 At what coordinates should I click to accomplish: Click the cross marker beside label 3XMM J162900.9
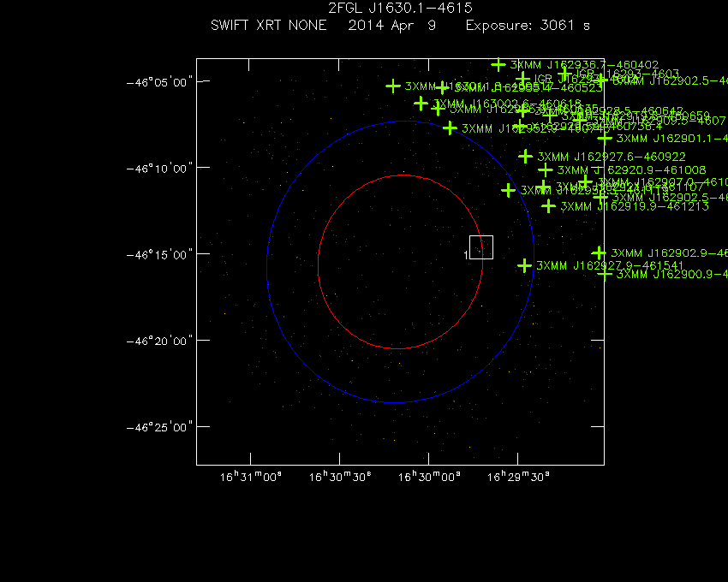pyautogui.click(x=604, y=274)
